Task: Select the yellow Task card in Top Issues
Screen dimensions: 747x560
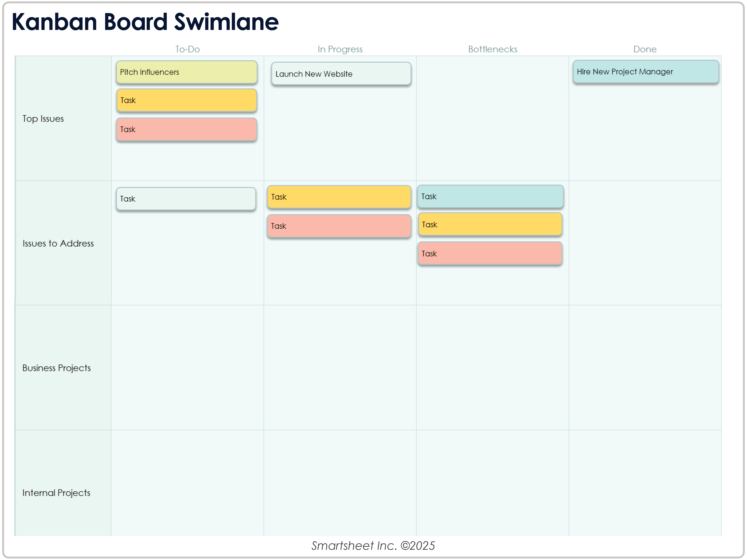Action: pyautogui.click(x=186, y=100)
